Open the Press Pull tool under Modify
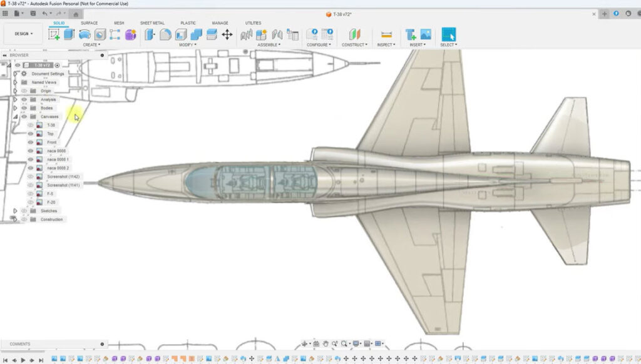 [x=149, y=34]
